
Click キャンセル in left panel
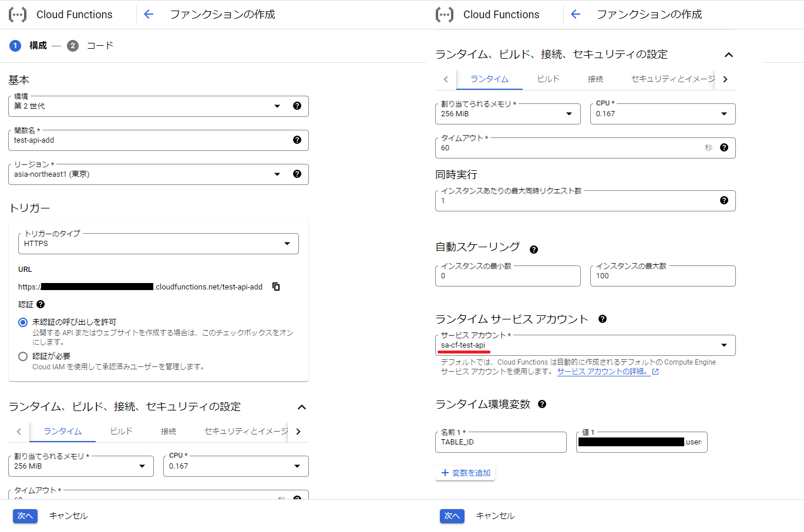point(69,516)
